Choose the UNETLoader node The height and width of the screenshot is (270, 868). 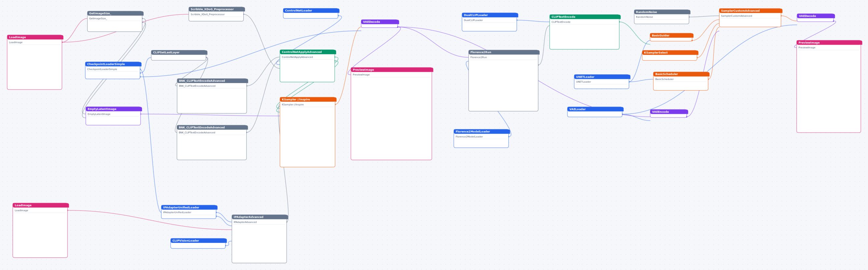pyautogui.click(x=602, y=82)
